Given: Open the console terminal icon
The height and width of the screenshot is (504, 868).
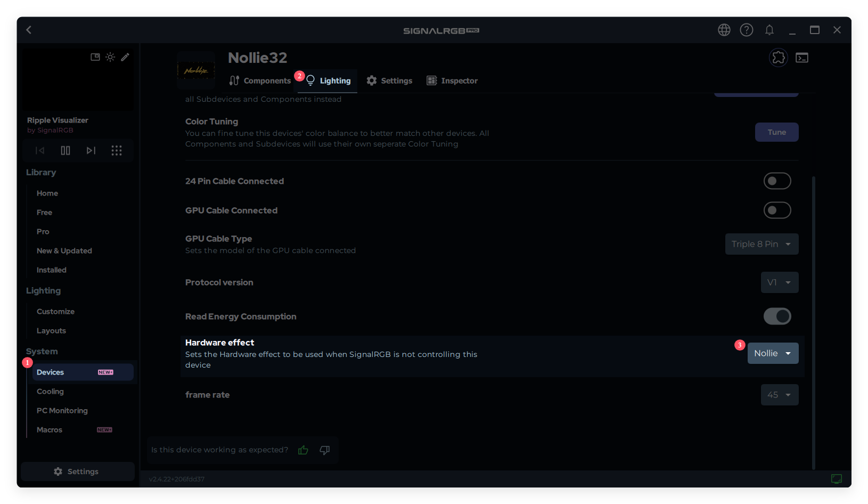Looking at the screenshot, I should coord(802,58).
